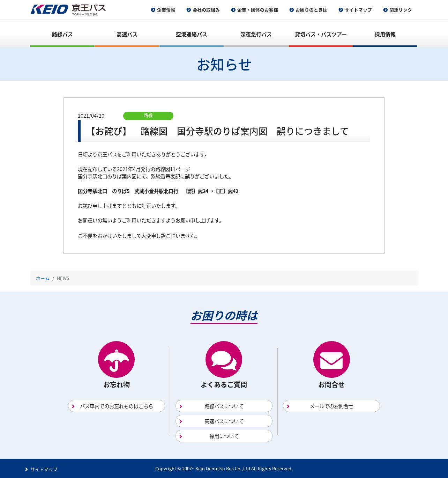Click the KEIO 京王バス logo

[68, 9]
